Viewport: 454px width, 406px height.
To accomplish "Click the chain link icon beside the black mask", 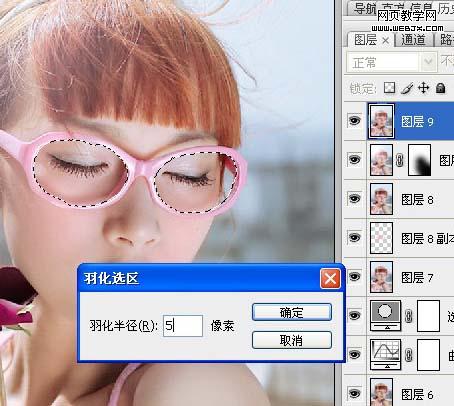I will point(400,160).
